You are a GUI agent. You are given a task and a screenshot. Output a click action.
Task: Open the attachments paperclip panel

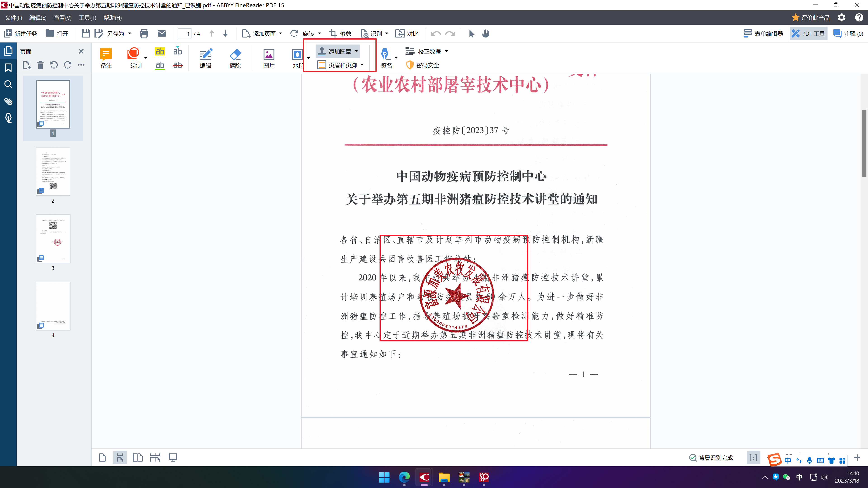[x=8, y=101]
